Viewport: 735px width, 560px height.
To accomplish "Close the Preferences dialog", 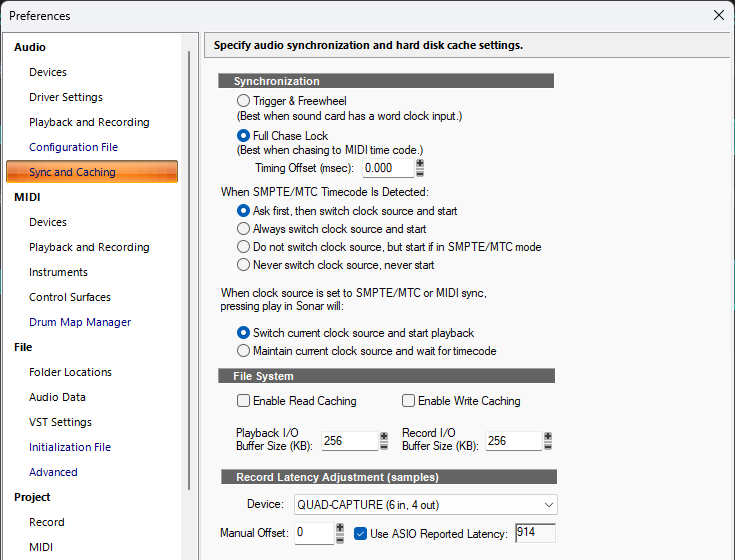I will point(719,15).
